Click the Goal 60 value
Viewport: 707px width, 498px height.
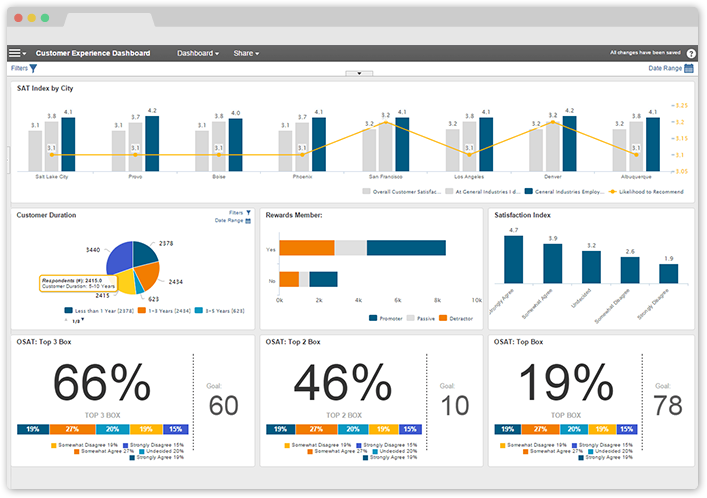point(224,406)
